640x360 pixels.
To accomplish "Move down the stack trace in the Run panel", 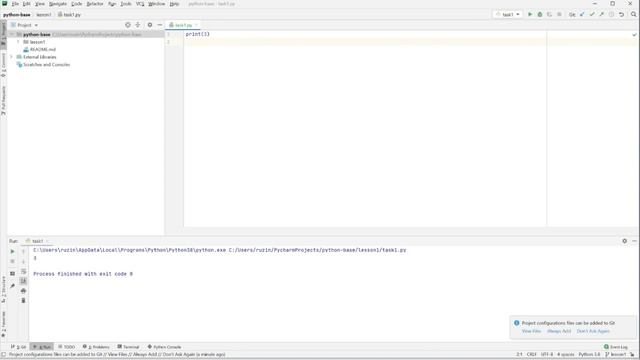I will [x=23, y=261].
